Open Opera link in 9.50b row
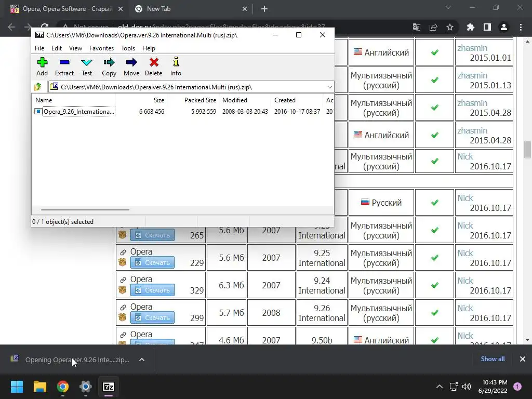This screenshot has height=399, width=532. point(141,334)
